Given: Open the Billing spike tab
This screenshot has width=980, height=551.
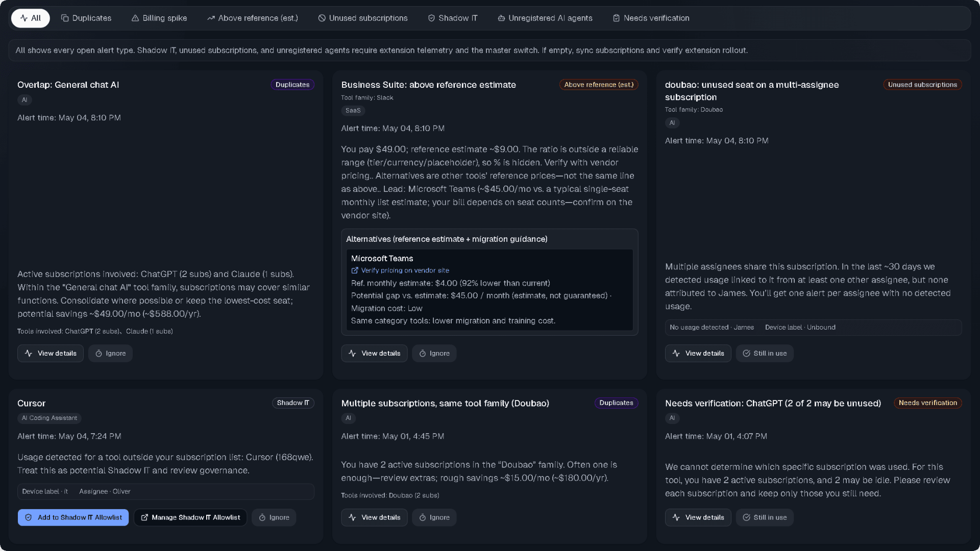Looking at the screenshot, I should tap(159, 18).
